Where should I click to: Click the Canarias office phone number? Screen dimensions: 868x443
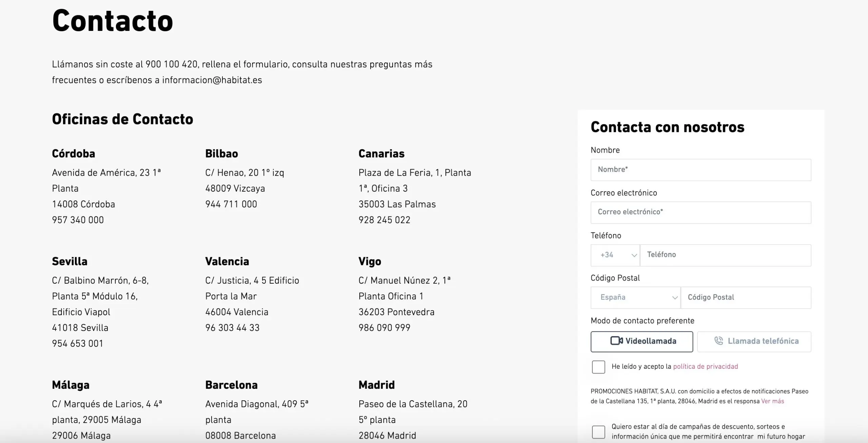(384, 220)
